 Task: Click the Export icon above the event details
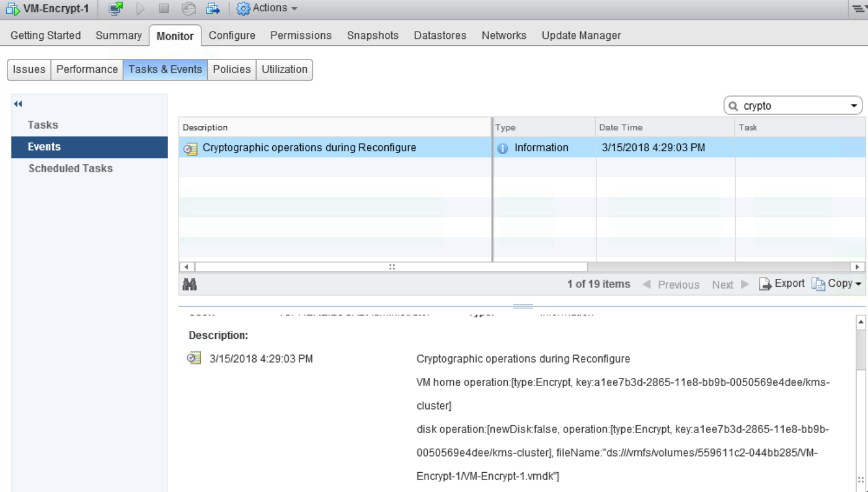(x=782, y=283)
